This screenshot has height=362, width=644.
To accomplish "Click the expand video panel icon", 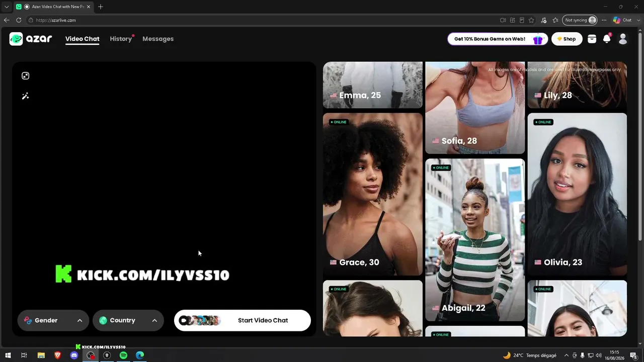I will (x=26, y=76).
